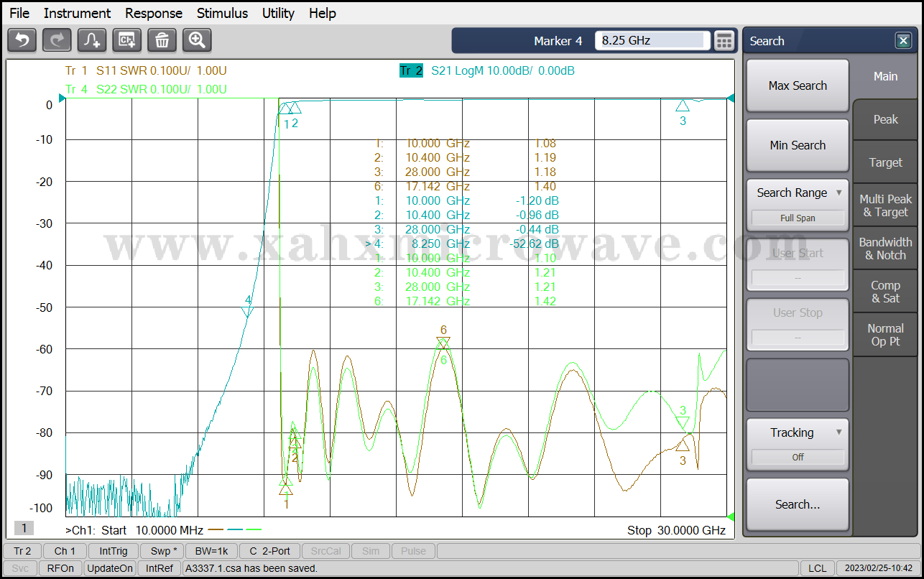The image size is (924, 579).
Task: Click the Ch 1 status bar button
Action: [x=65, y=551]
